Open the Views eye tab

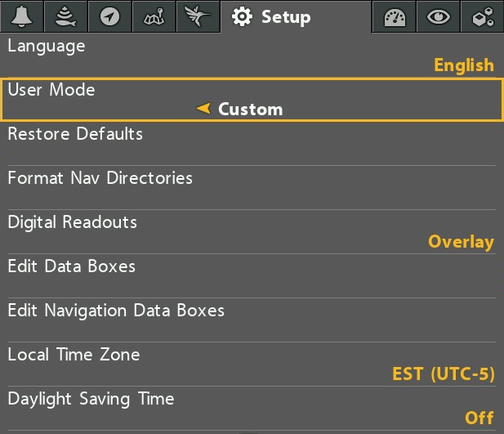point(439,16)
